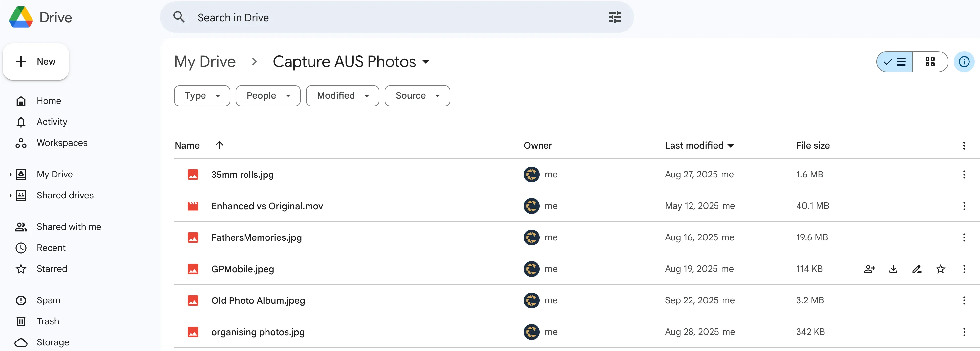Open more actions for Old Photo Album.jpeg
Image resolution: width=980 pixels, height=351 pixels.
[x=964, y=300]
